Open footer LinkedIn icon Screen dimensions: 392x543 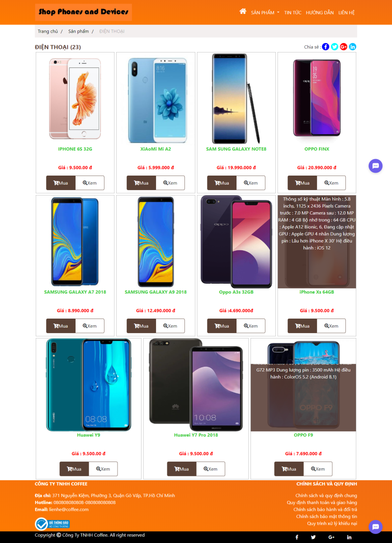click(x=349, y=537)
